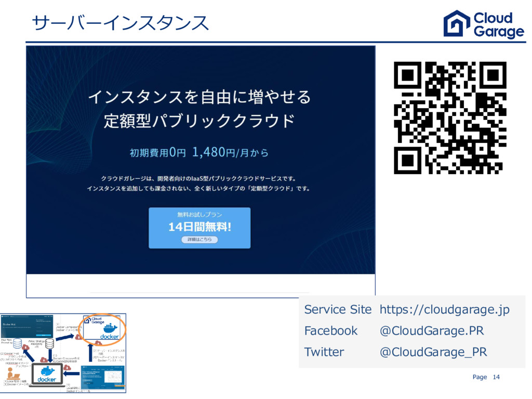Select the Facebook label
This screenshot has height=399, width=532.
click(x=331, y=330)
